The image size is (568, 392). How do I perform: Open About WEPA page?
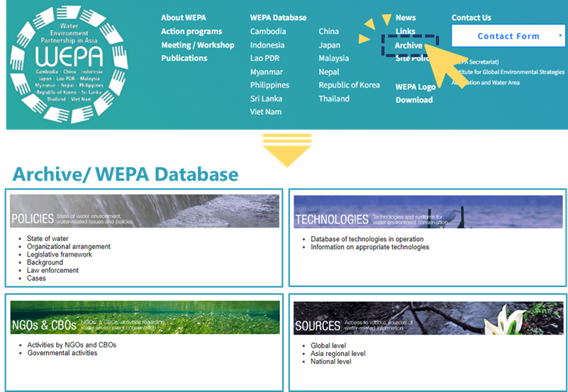tap(183, 18)
